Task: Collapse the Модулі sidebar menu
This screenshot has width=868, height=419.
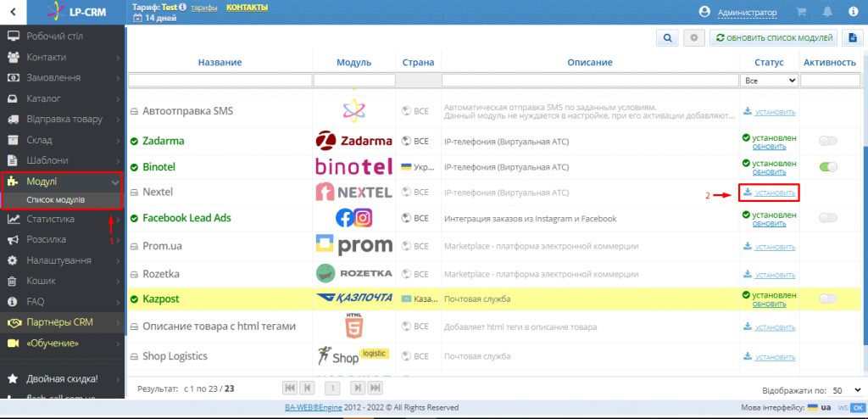Action: [x=61, y=182]
